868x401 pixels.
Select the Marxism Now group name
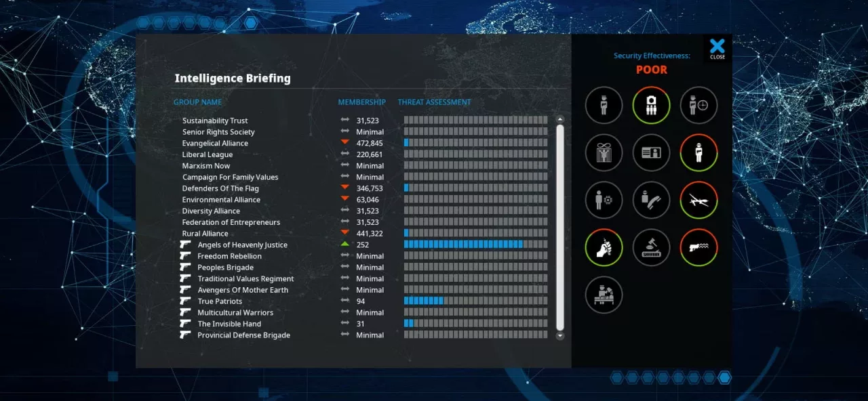(206, 166)
